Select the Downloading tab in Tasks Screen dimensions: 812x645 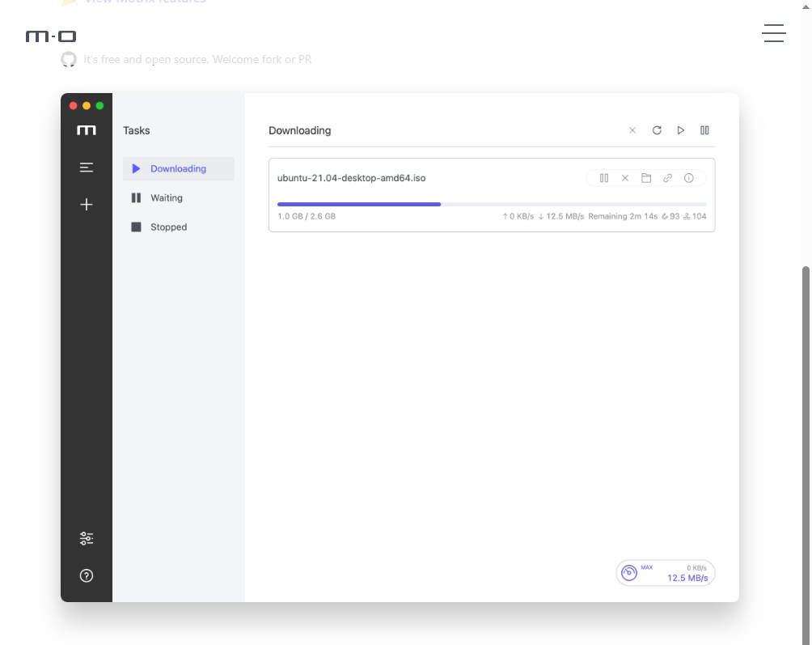click(178, 168)
